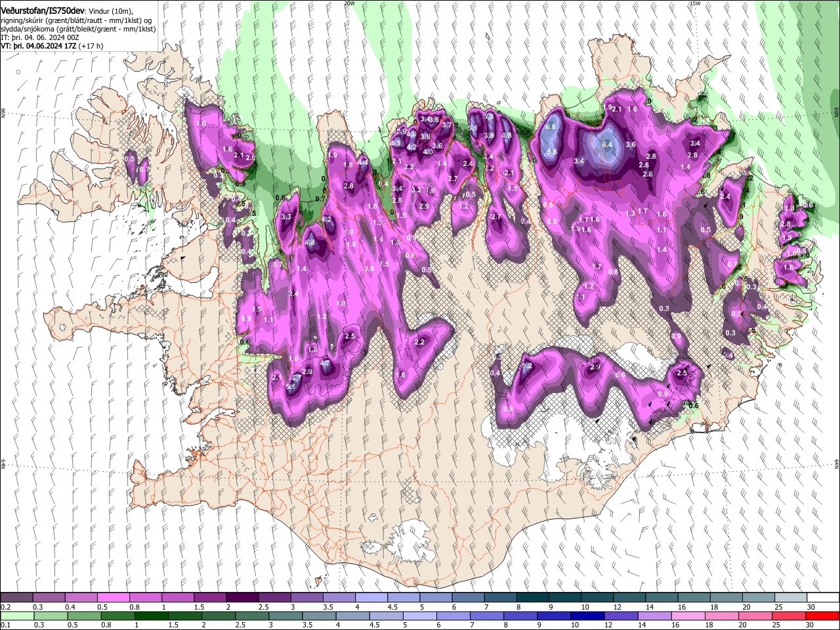
Task: Click the upper legend swatch labeled 20
Action: (759, 598)
